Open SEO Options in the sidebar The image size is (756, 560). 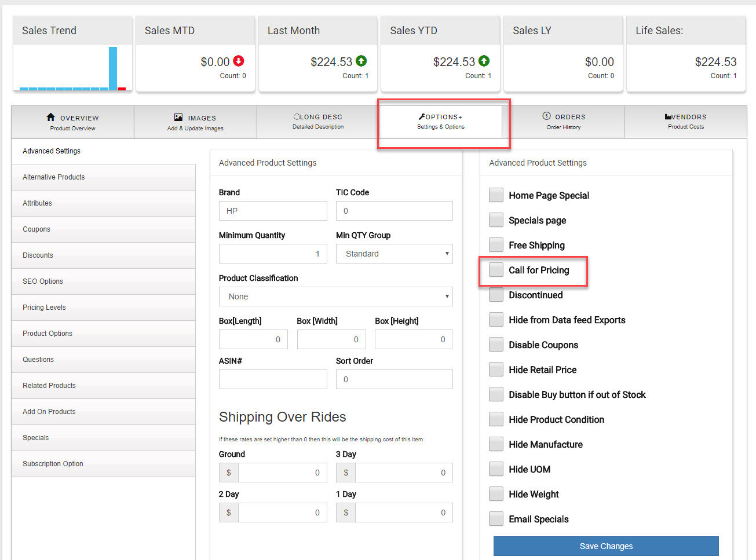[43, 281]
